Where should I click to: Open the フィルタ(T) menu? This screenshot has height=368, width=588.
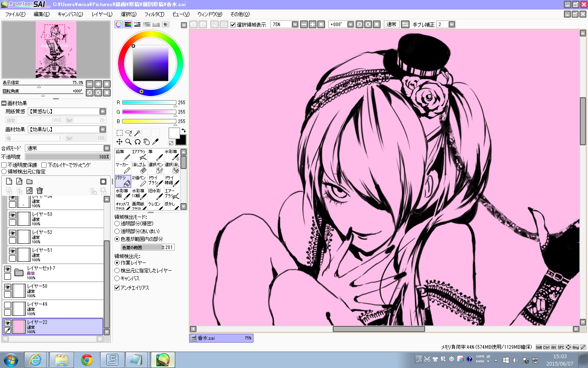click(x=154, y=14)
